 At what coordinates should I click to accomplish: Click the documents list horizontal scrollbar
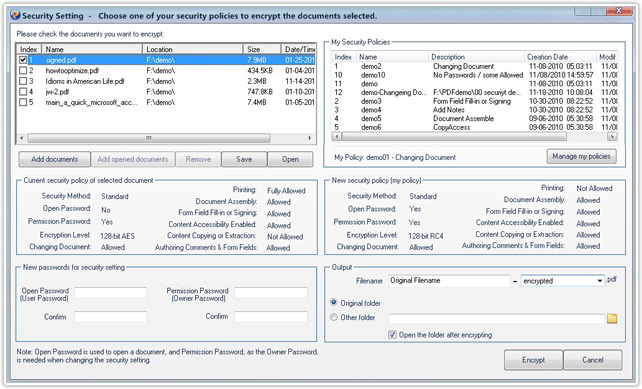click(x=149, y=138)
